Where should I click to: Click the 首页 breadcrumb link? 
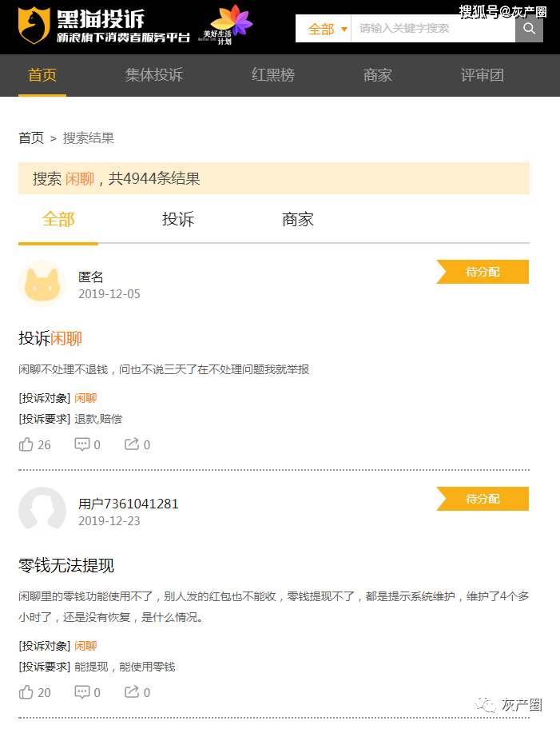coord(31,138)
